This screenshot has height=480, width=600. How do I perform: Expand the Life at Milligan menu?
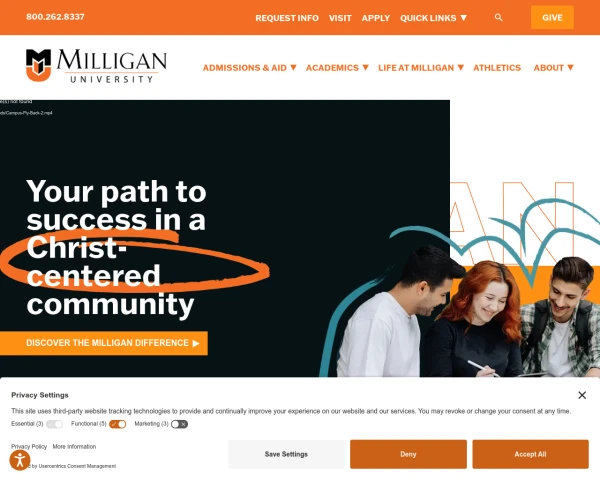(x=421, y=68)
